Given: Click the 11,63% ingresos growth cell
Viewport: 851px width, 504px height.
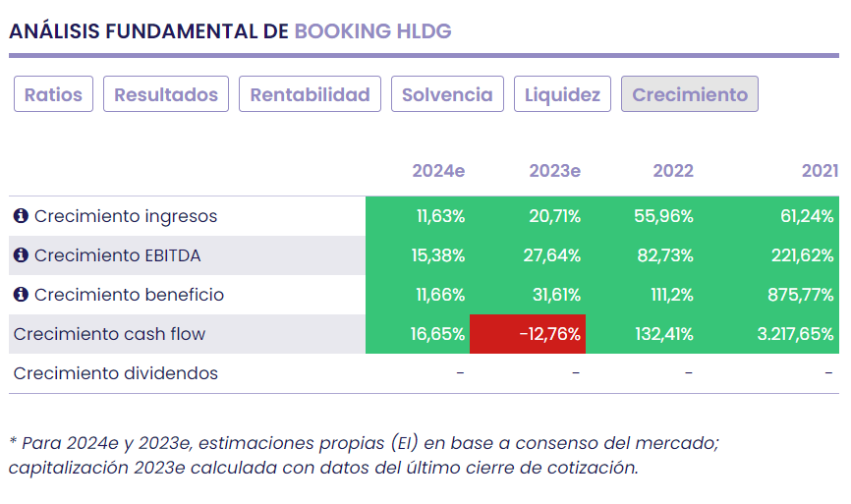Looking at the screenshot, I should click(x=440, y=216).
